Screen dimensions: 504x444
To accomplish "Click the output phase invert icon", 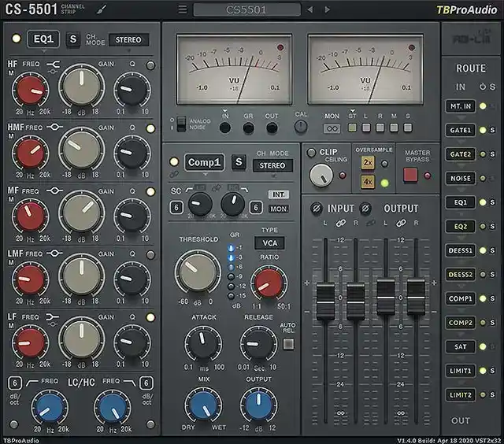I will [x=365, y=208].
